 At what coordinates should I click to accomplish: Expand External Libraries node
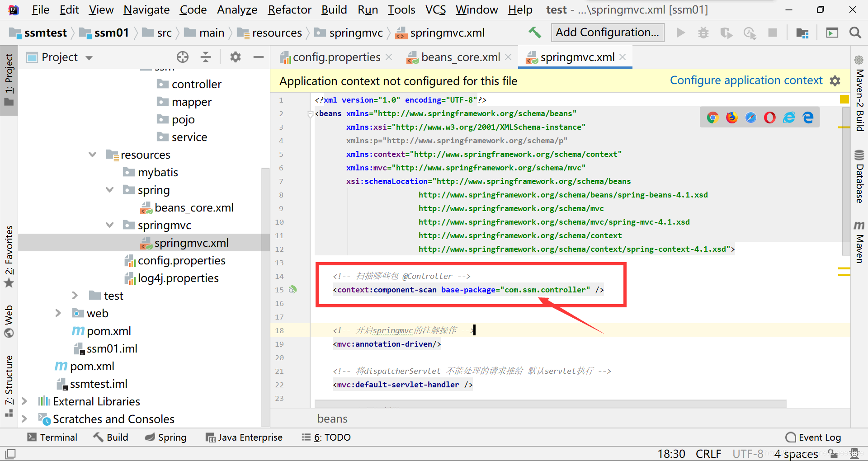(x=24, y=401)
